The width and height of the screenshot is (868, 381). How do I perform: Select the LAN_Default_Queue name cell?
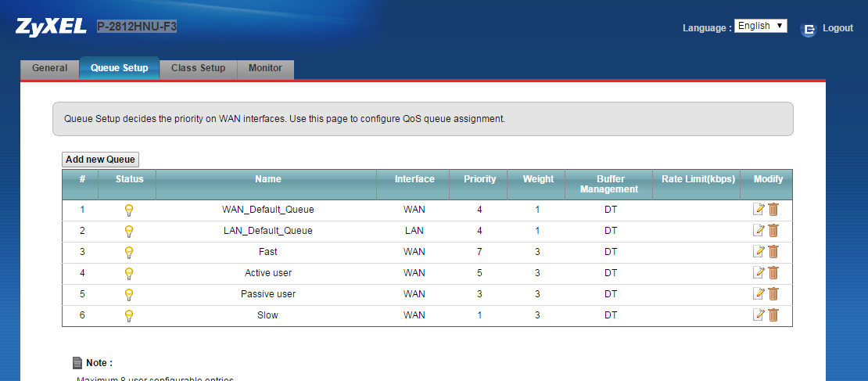pos(268,231)
